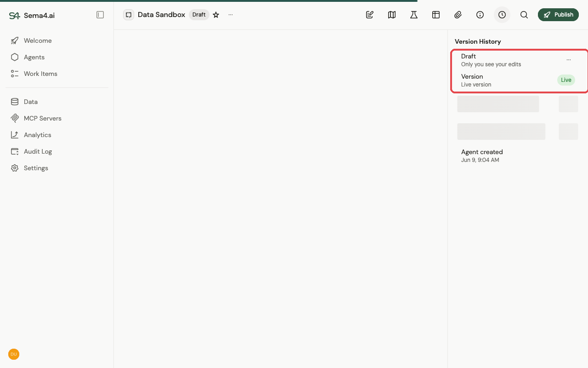Open the info icon in toolbar
This screenshot has width=588, height=368.
click(480, 15)
